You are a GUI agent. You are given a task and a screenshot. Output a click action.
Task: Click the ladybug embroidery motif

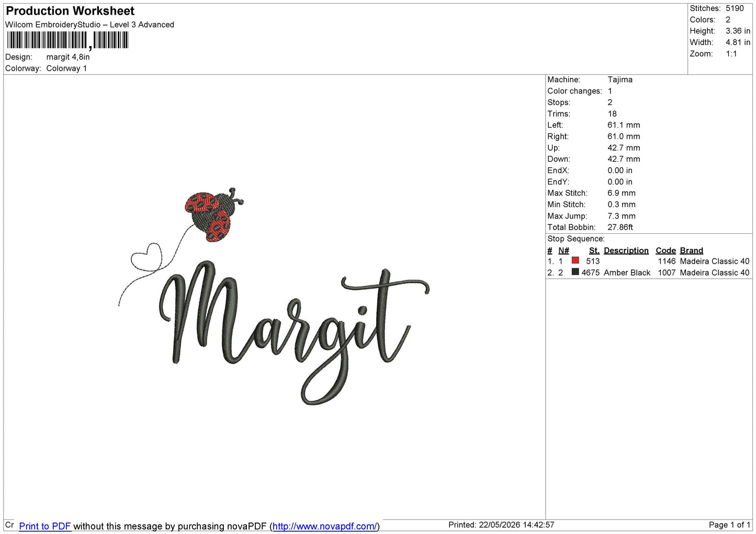coord(214,215)
